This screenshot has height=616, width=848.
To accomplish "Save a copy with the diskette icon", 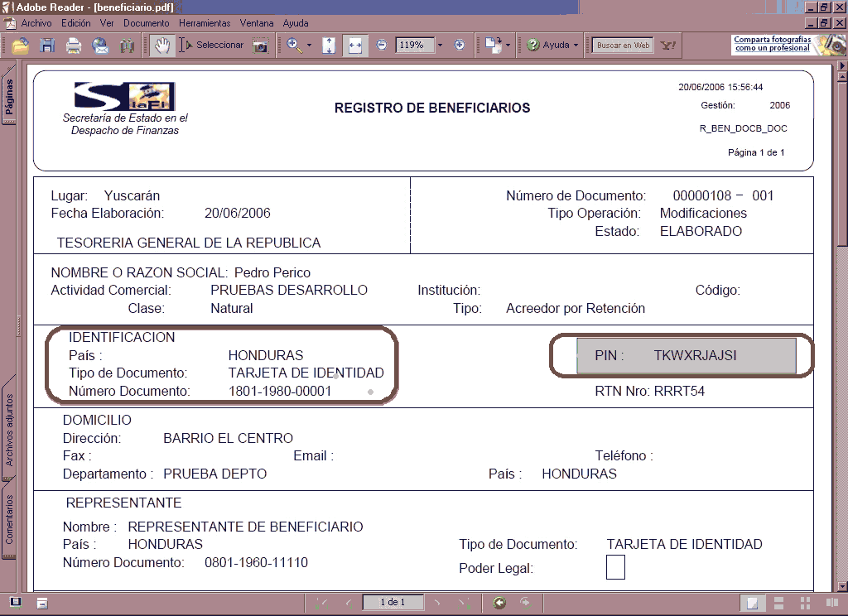I will tap(47, 46).
